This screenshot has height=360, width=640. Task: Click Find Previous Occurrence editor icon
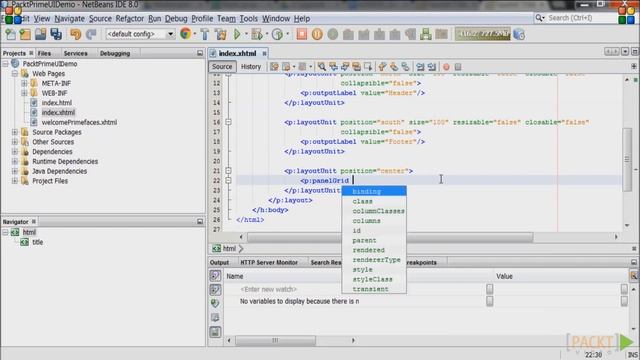(x=333, y=67)
